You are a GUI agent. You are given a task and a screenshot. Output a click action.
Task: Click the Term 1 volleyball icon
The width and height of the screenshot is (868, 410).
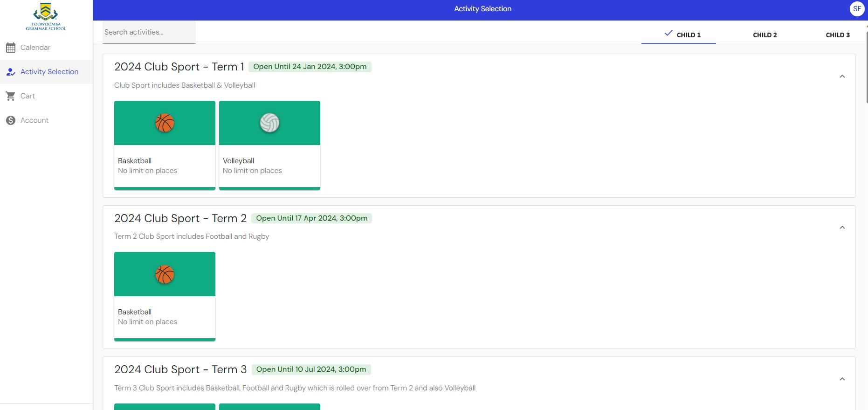(x=269, y=123)
